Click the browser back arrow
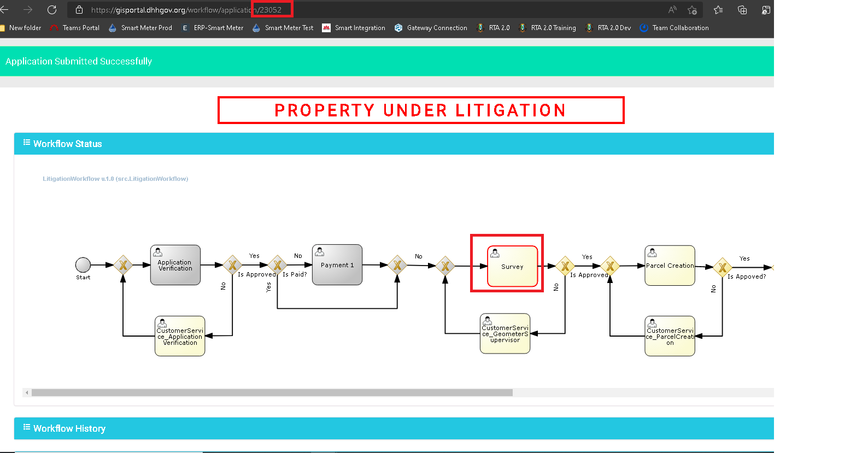The height and width of the screenshot is (453, 868). [4, 10]
